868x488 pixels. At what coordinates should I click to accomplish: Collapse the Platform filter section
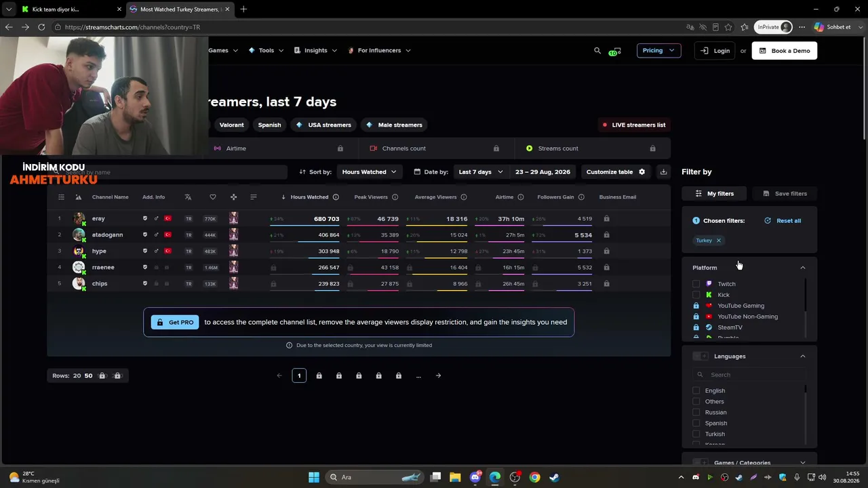point(803,268)
